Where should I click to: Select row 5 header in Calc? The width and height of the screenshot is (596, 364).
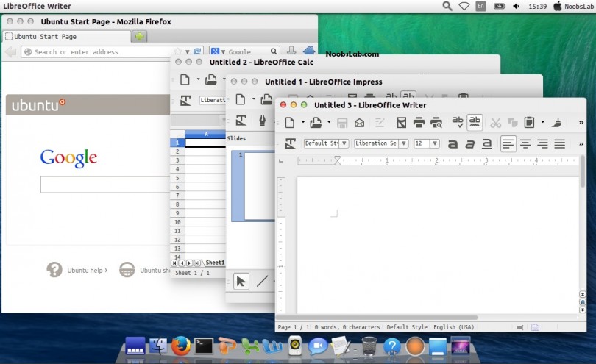[x=177, y=178]
